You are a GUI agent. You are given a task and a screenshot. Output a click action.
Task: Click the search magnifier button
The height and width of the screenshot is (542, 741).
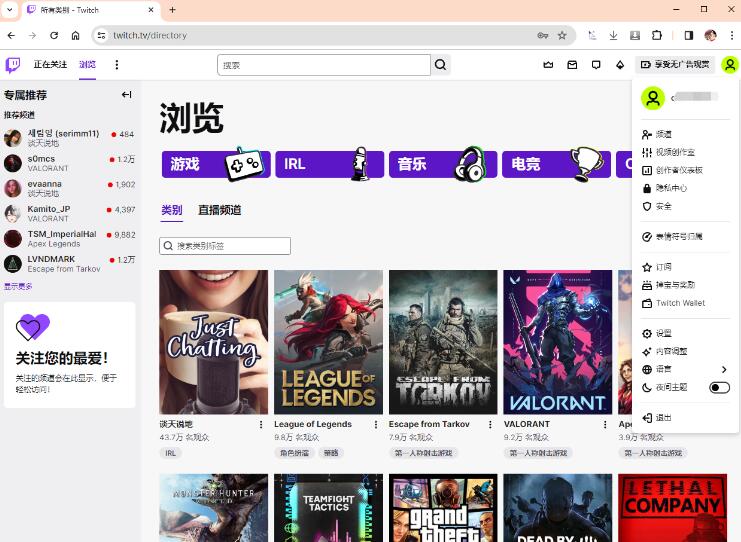[441, 65]
